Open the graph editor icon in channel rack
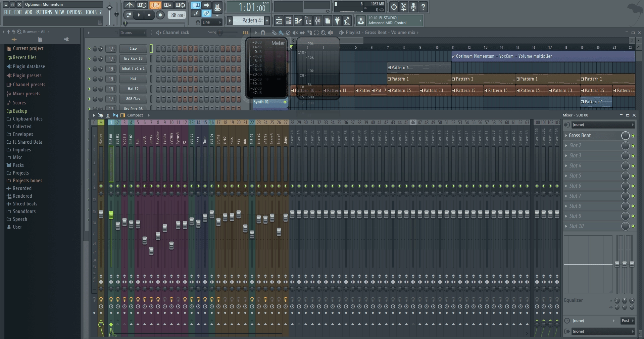 [x=246, y=33]
